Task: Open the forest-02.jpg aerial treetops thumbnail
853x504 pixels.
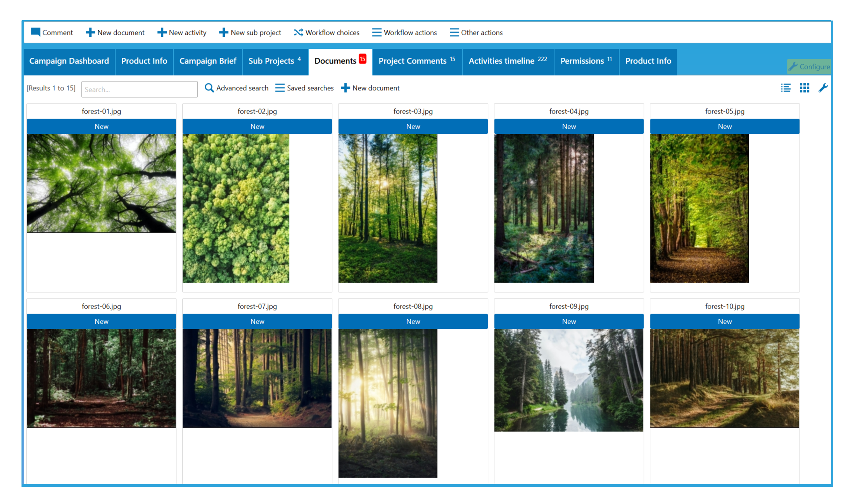Action: [x=236, y=208]
